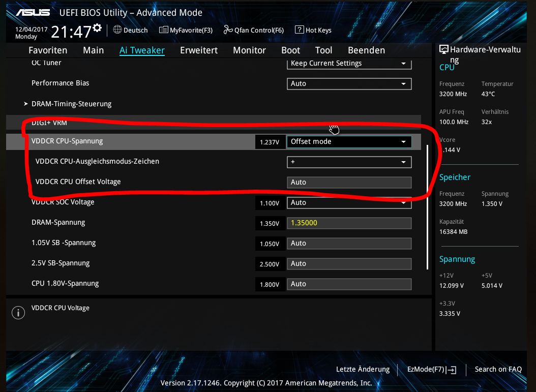Click the 12.099 V reading
The height and width of the screenshot is (392, 536).
point(451,286)
